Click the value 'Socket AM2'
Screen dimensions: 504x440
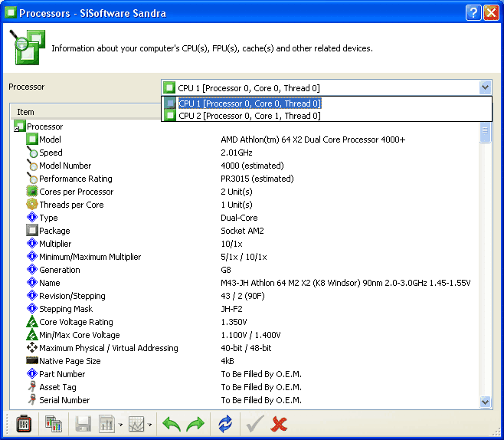pos(242,231)
